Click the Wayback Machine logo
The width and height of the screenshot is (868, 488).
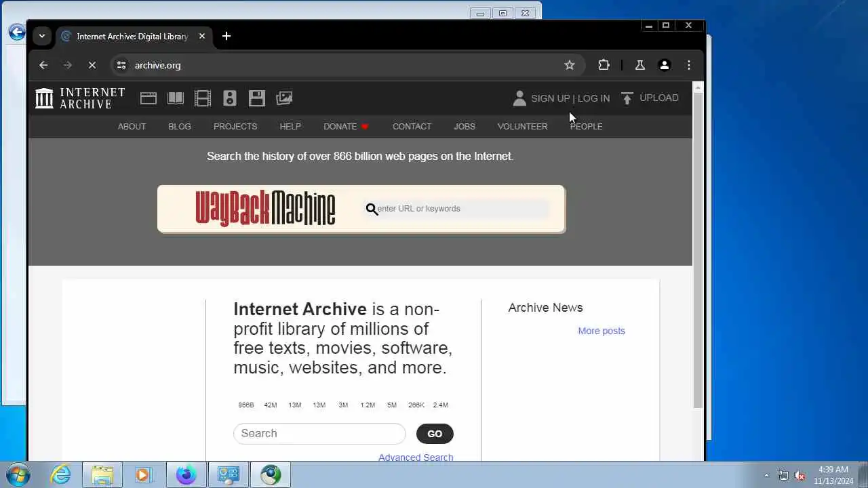[265, 208]
